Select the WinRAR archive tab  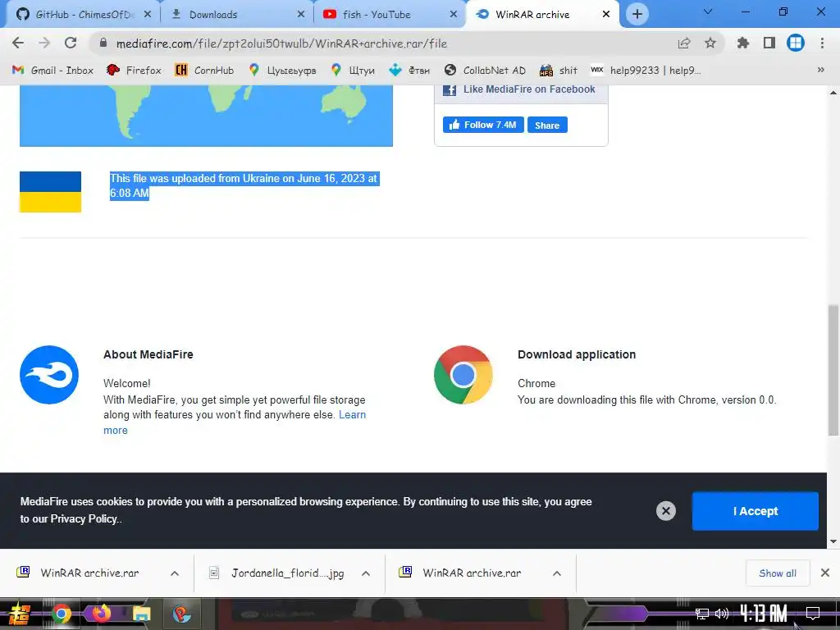click(543, 14)
